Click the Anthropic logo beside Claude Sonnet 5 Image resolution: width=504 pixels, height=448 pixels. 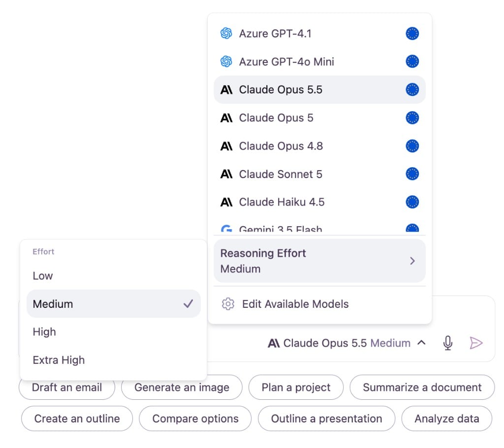click(226, 174)
